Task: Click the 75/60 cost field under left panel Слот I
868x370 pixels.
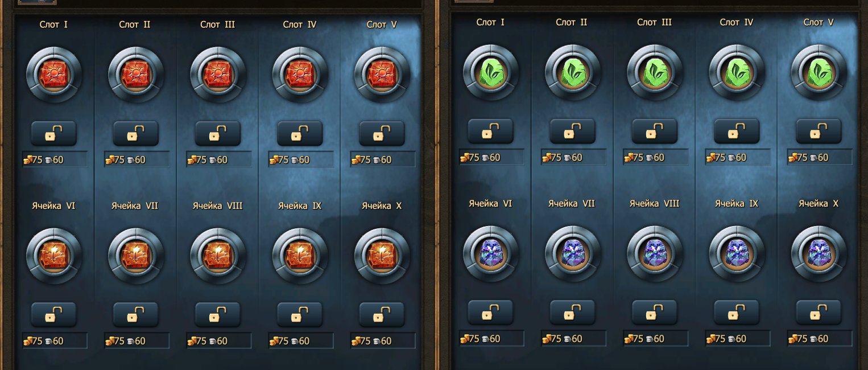Action: pos(55,159)
